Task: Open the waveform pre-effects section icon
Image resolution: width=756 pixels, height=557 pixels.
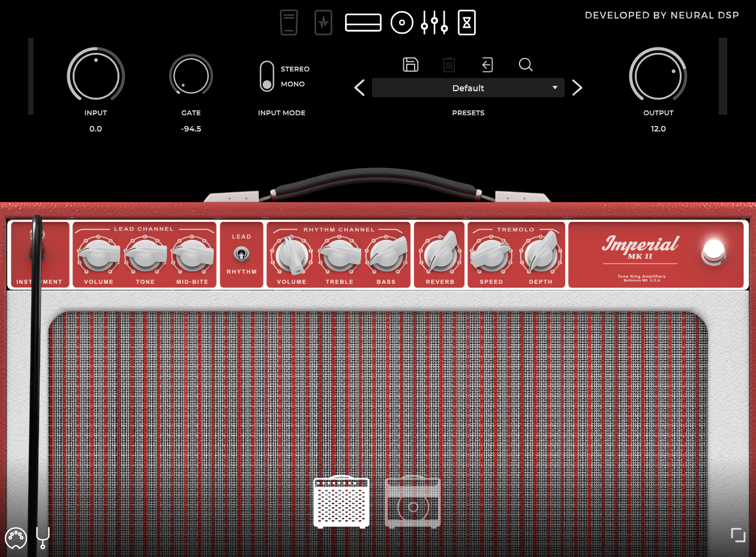Action: point(323,23)
